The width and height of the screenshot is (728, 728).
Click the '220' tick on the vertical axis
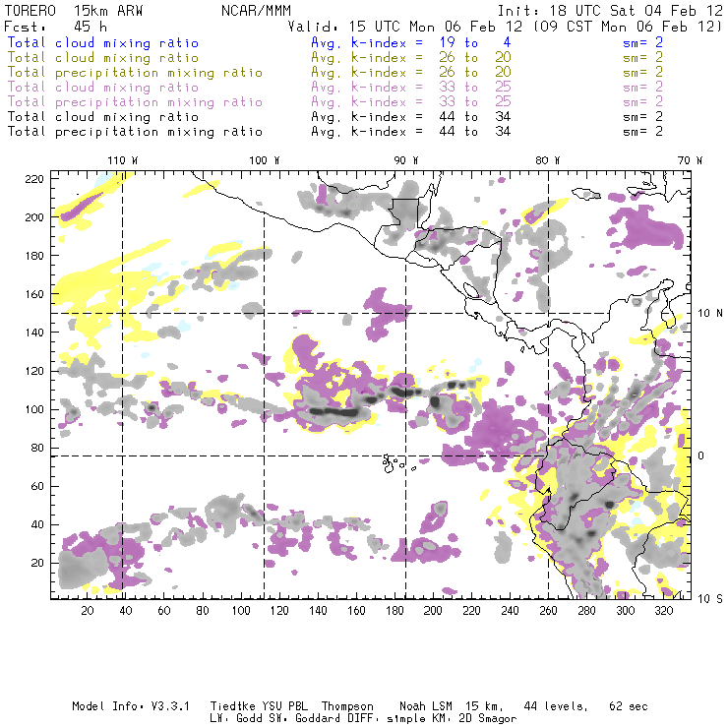34,179
